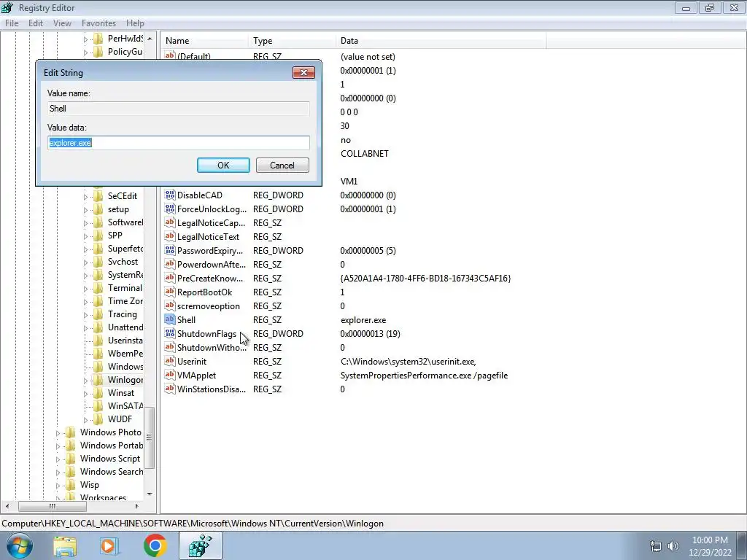This screenshot has width=747, height=560.
Task: Expand the Svchost key arrow
Action: (85, 262)
